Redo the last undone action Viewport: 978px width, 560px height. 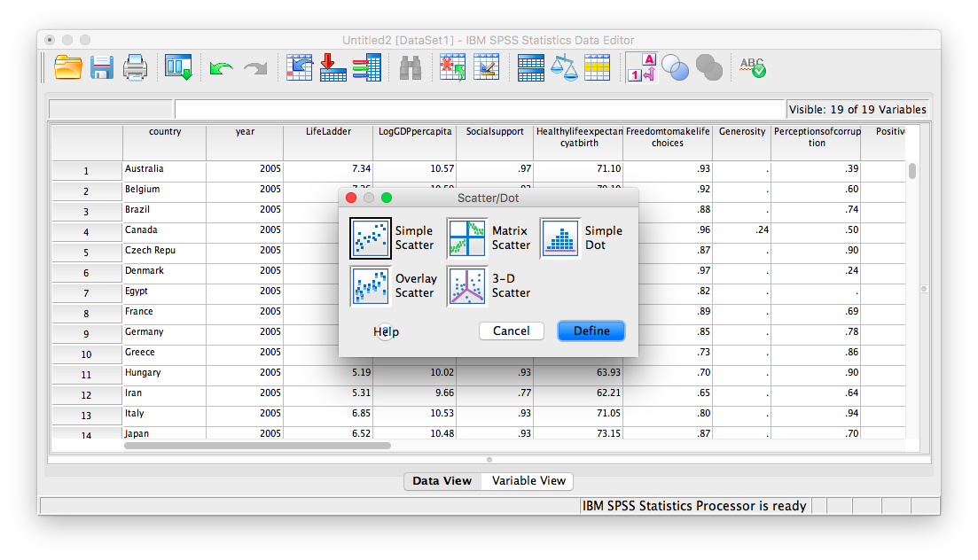click(255, 67)
